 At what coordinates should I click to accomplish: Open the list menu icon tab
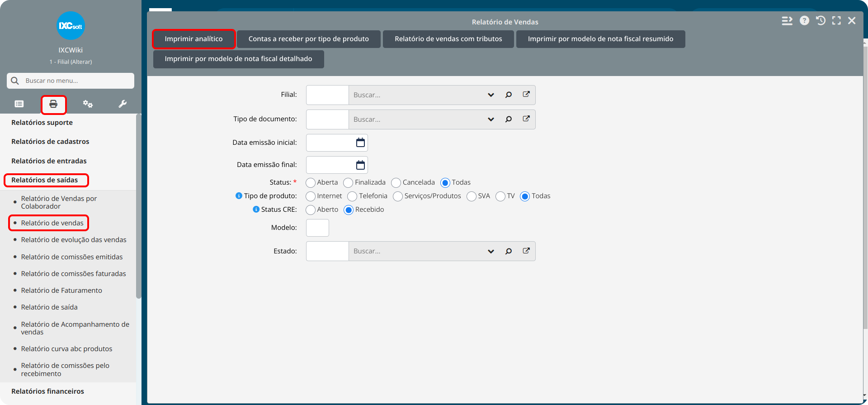coord(19,104)
